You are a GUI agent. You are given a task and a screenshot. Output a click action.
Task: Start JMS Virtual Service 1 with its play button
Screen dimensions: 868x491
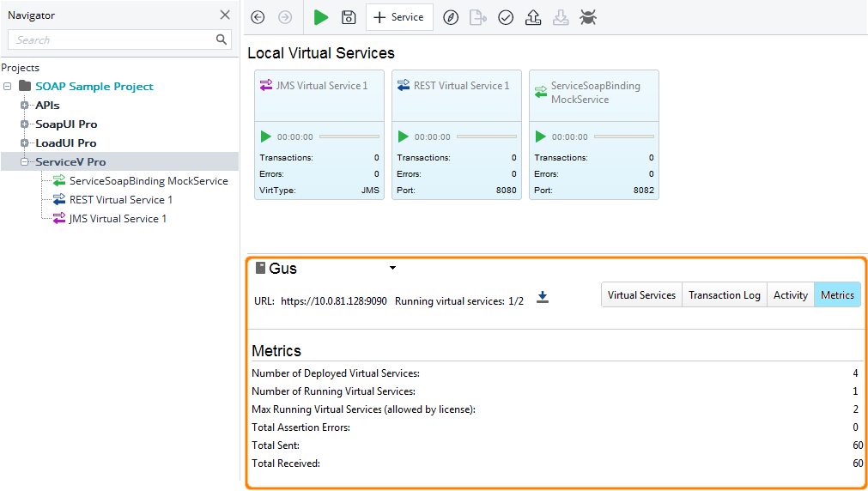click(265, 136)
